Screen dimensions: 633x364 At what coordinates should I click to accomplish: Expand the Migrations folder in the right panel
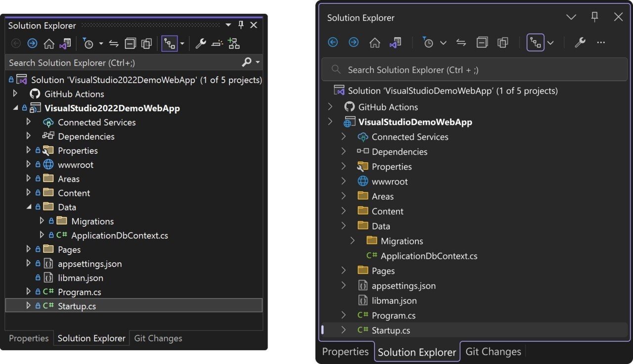[353, 241]
